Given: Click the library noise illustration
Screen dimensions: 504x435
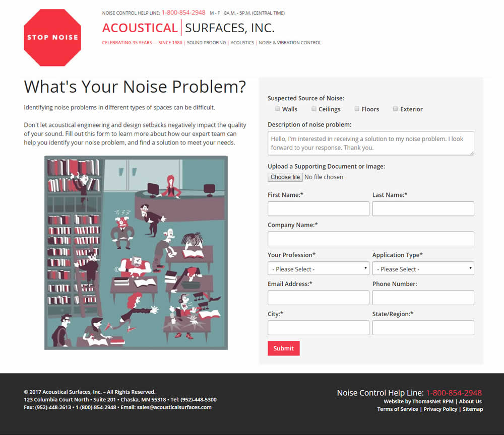Looking at the screenshot, I should [x=136, y=252].
